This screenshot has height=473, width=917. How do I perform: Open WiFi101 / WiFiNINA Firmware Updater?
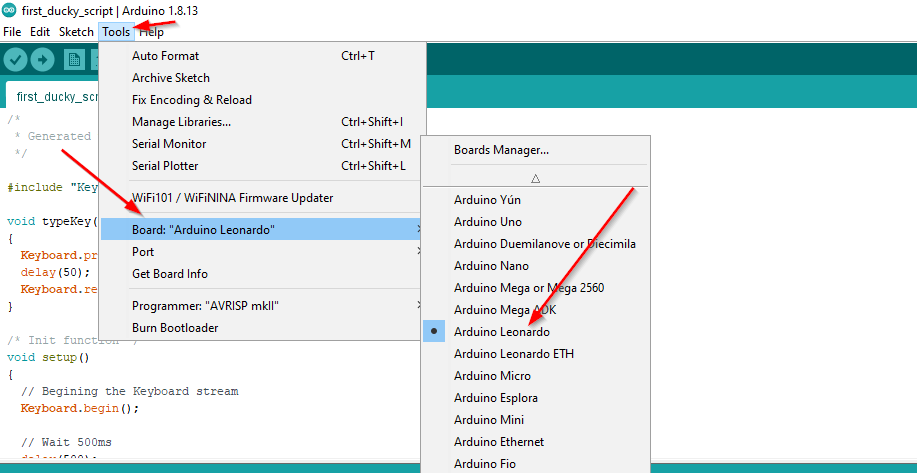click(x=263, y=198)
